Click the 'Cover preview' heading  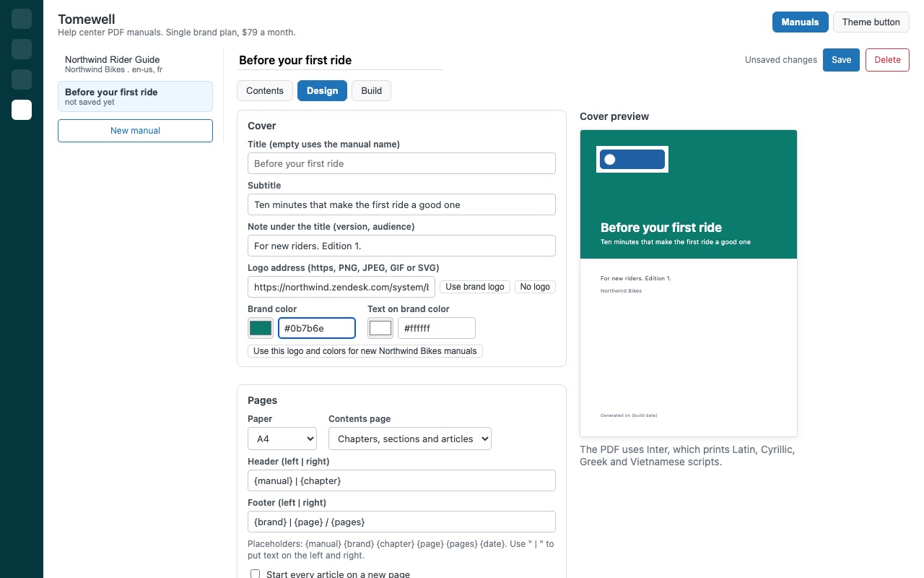[614, 116]
